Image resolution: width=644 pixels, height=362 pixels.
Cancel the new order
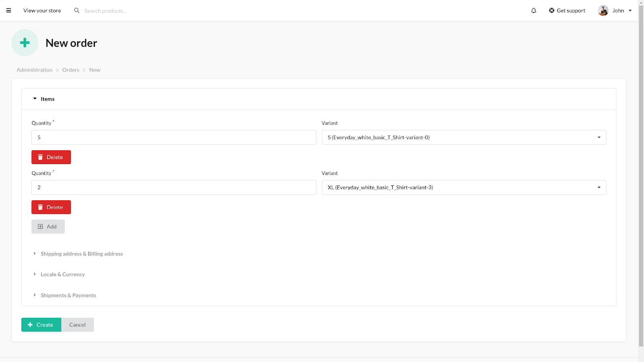click(x=77, y=325)
